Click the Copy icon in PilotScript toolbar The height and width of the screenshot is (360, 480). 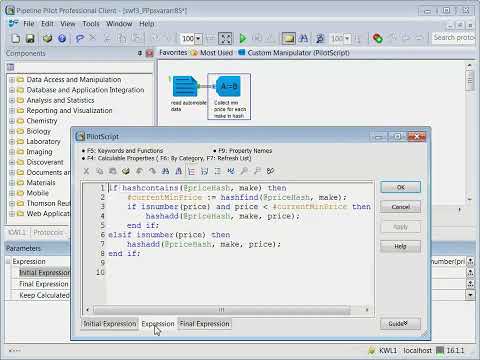[x=99, y=171]
